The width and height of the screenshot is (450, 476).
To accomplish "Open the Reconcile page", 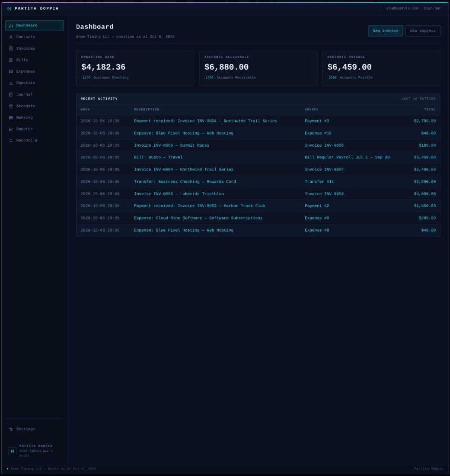I will pyautogui.click(x=35, y=140).
